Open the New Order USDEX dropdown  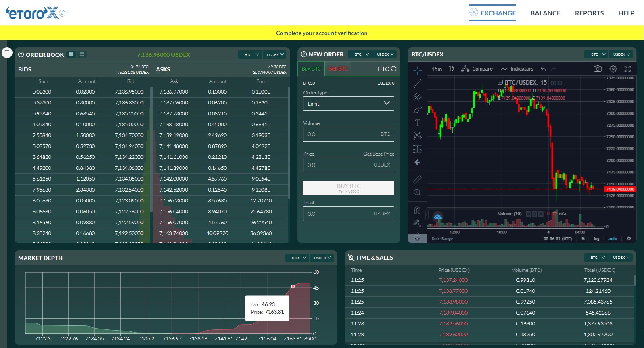[x=385, y=54]
